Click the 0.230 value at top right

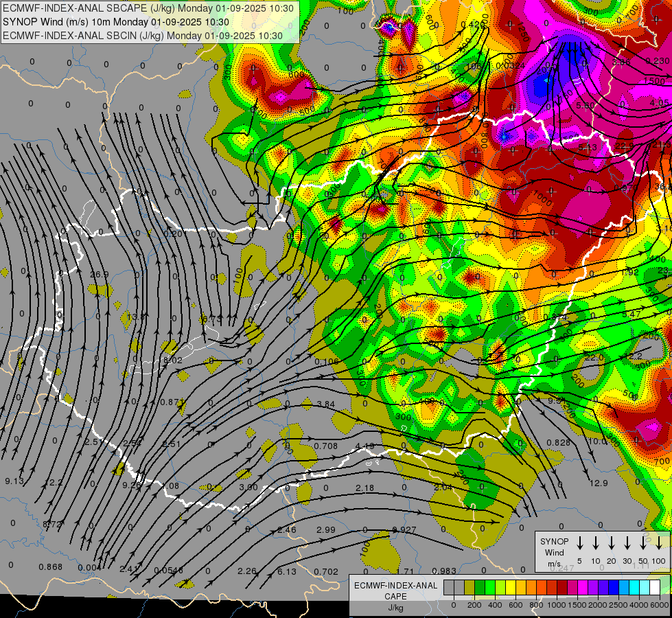(x=658, y=61)
